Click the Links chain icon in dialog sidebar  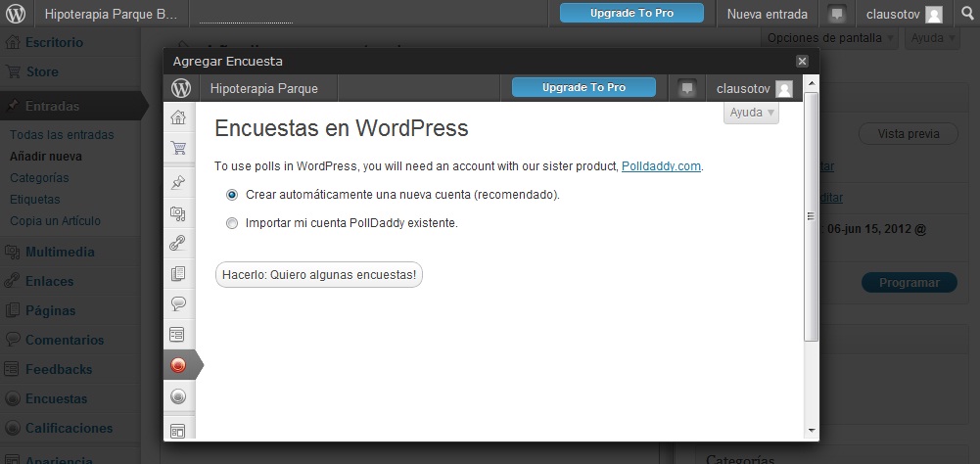(178, 243)
